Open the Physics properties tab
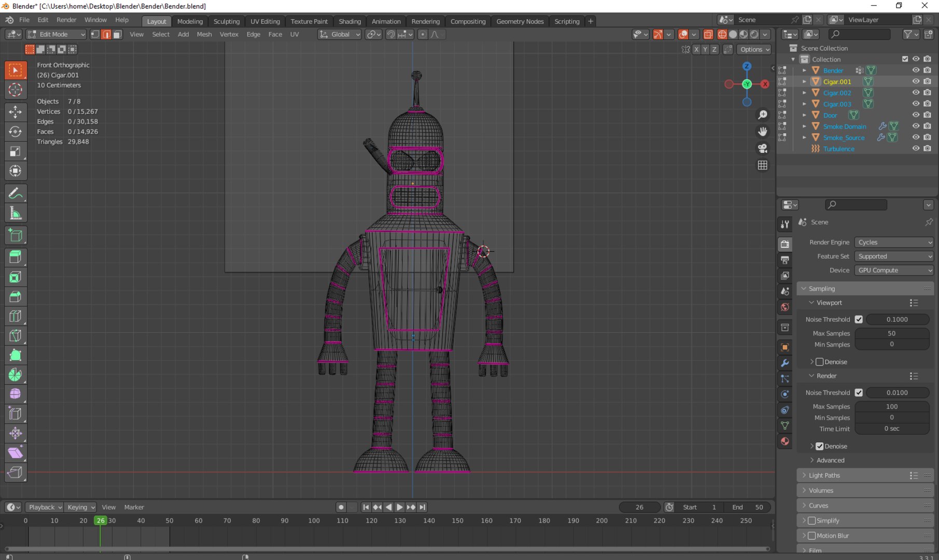Viewport: 939px width, 560px height. 785,394
